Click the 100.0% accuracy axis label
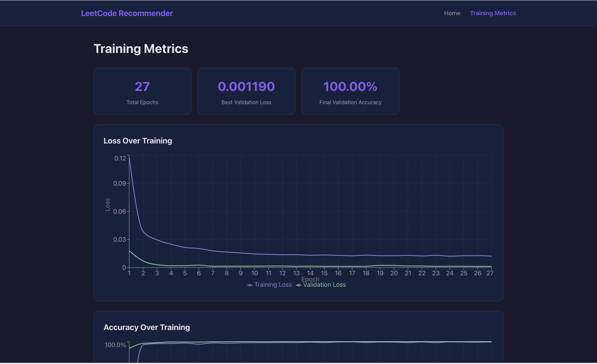The height and width of the screenshot is (364, 597). click(115, 345)
